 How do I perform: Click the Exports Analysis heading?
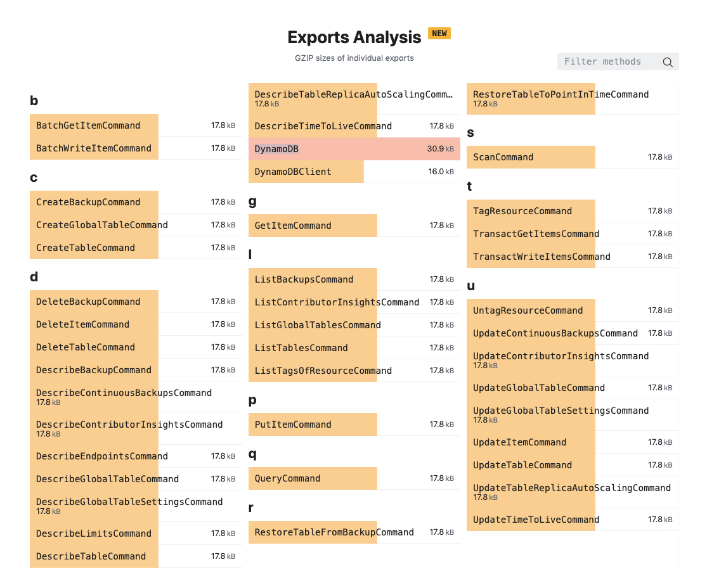[354, 37]
